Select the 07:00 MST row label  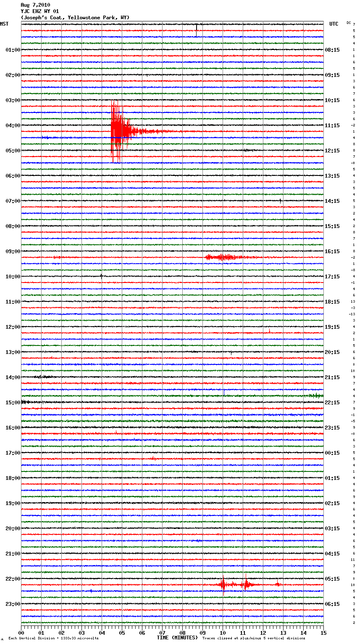(x=13, y=201)
